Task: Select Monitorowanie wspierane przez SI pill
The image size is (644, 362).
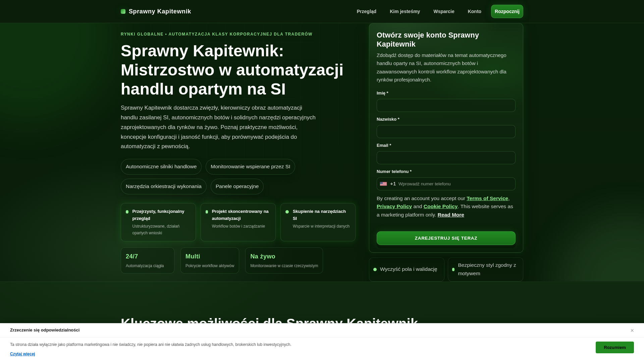Action: (250, 167)
